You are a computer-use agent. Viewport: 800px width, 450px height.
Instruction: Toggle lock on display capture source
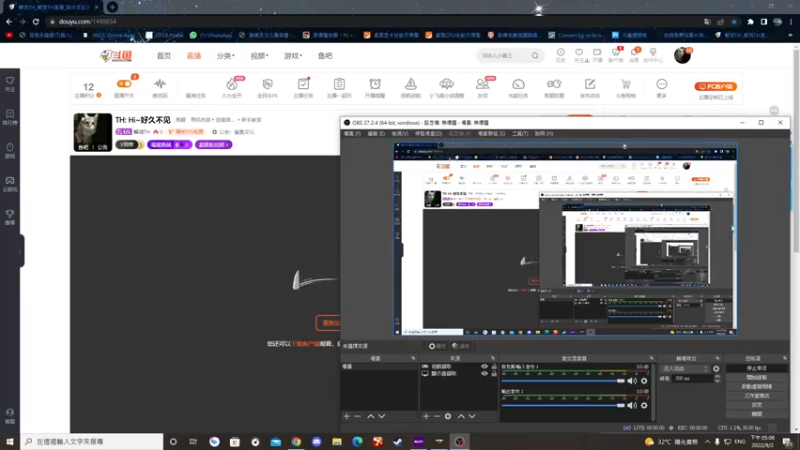[x=494, y=373]
